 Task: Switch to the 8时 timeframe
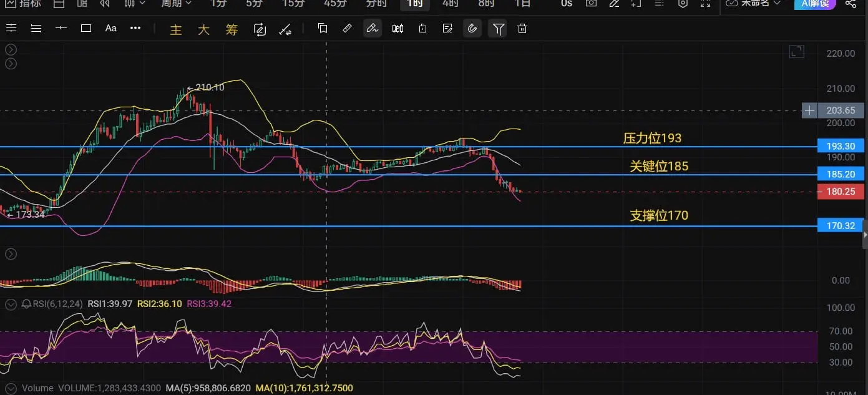[486, 3]
